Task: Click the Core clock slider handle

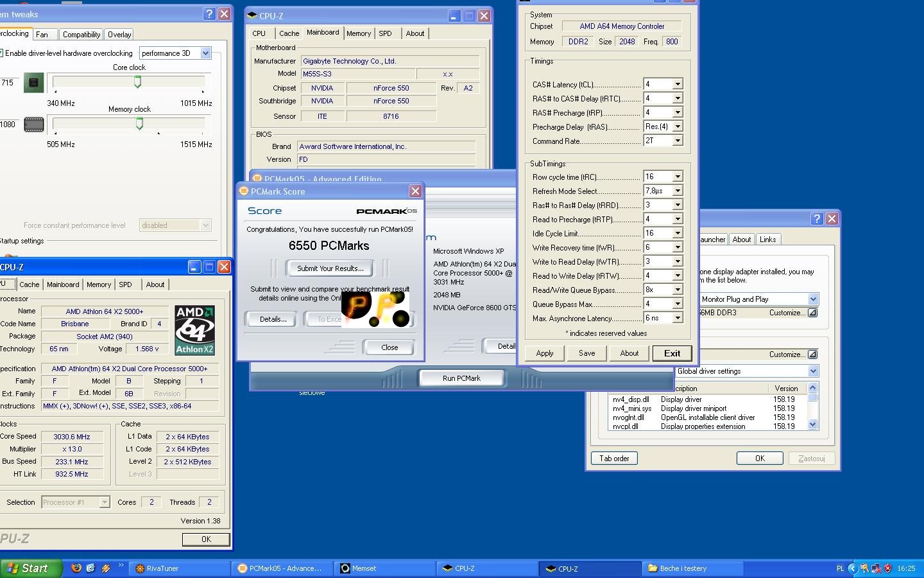Action: pyautogui.click(x=137, y=82)
